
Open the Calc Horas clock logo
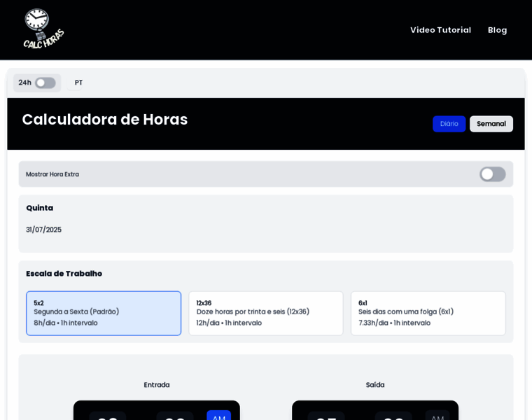(44, 29)
